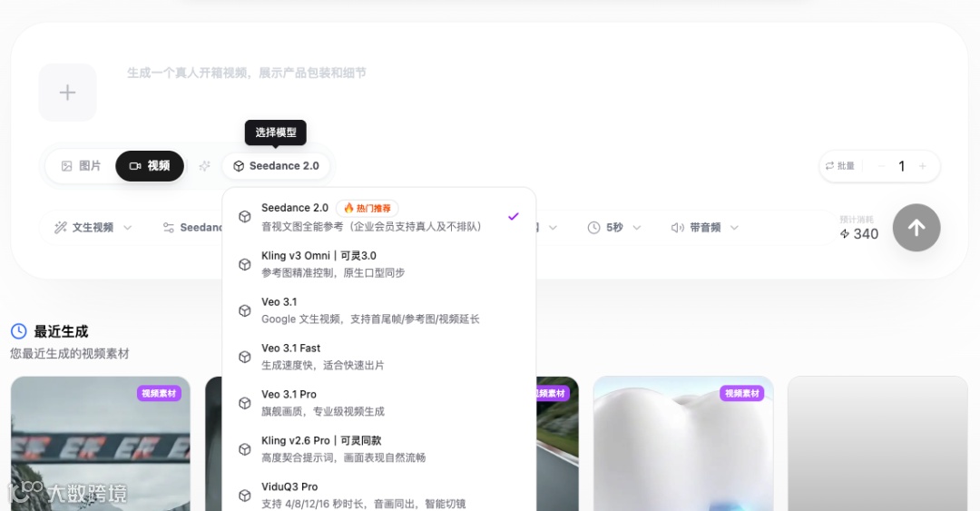Click the 您最近生成的视频素材 subtitle

[69, 353]
